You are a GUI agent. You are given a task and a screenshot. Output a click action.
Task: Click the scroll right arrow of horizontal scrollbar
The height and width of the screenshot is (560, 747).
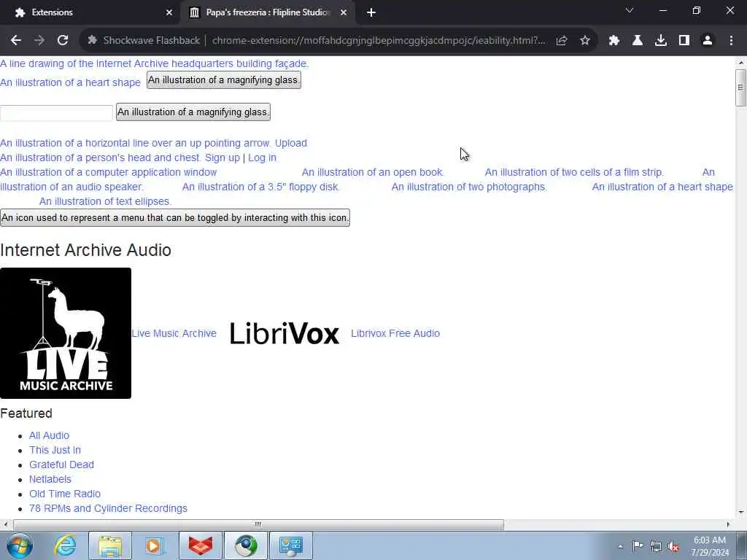tap(728, 524)
